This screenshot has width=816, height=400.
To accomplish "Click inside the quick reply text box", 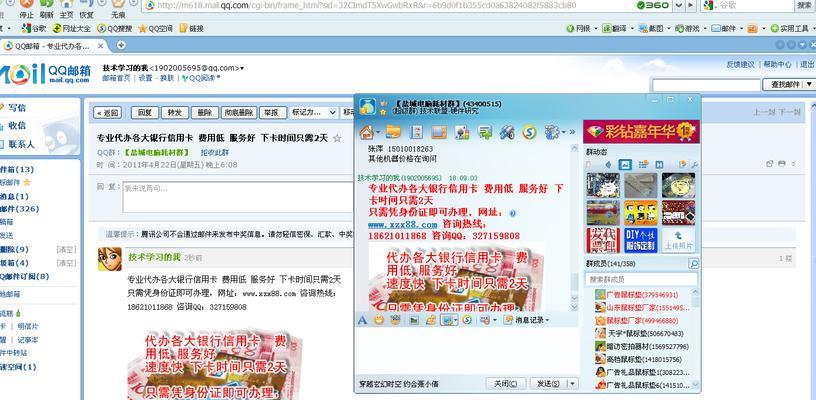I will pyautogui.click(x=238, y=197).
